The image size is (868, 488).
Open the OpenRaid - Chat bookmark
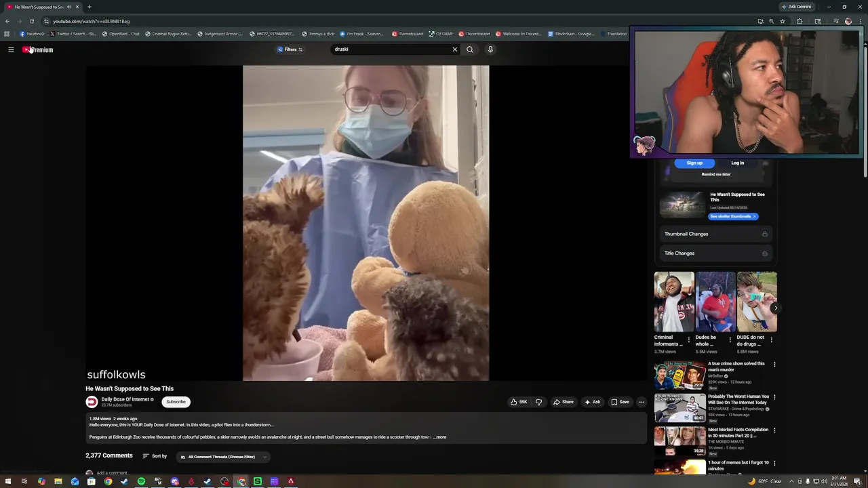[x=121, y=34]
